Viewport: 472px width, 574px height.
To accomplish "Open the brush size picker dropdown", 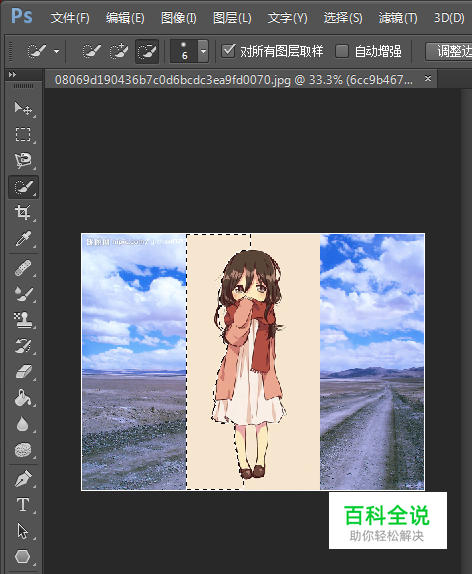I will tap(203, 51).
